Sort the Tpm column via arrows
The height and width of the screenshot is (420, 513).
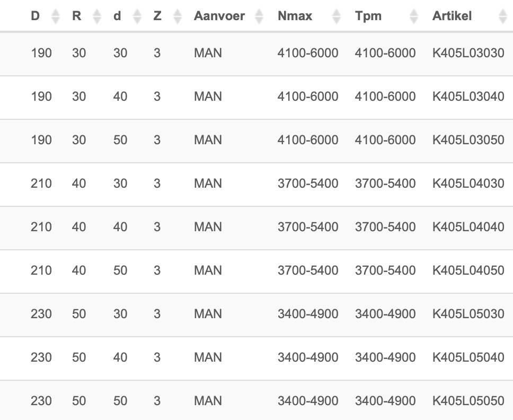click(414, 16)
